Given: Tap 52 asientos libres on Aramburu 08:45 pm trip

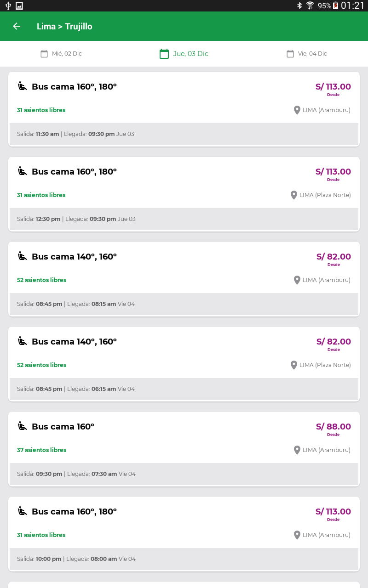Looking at the screenshot, I should [x=42, y=280].
